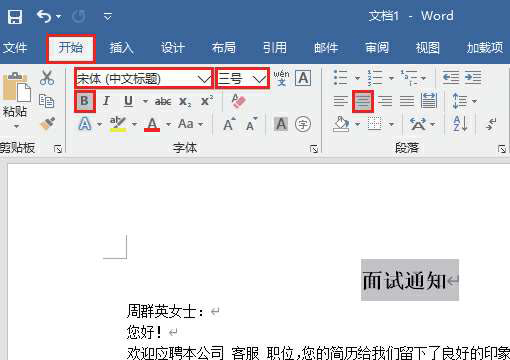The width and height of the screenshot is (510, 360).
Task: Open the 字体 group dialog launcher
Action: (313, 149)
